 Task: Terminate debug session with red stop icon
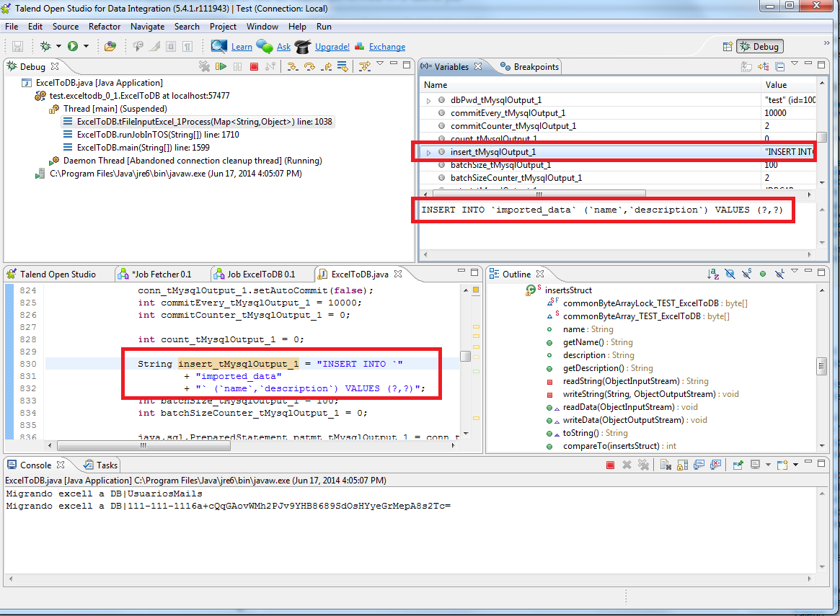click(x=255, y=66)
